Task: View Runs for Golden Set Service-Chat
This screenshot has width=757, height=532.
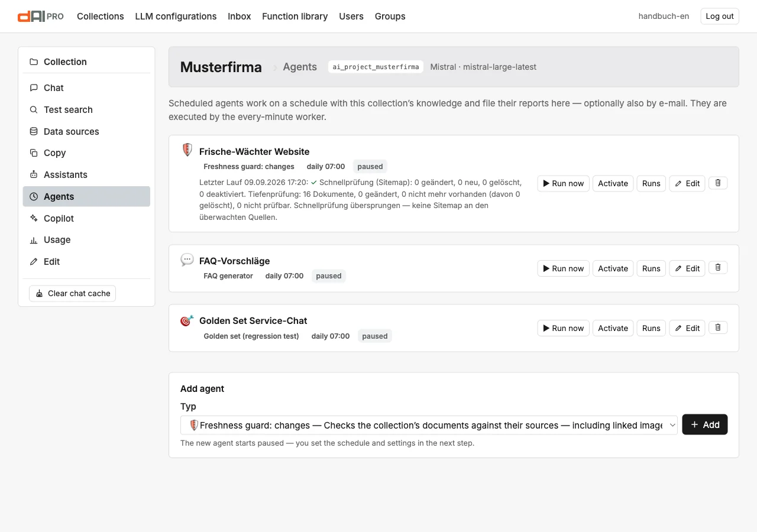Action: click(x=651, y=328)
